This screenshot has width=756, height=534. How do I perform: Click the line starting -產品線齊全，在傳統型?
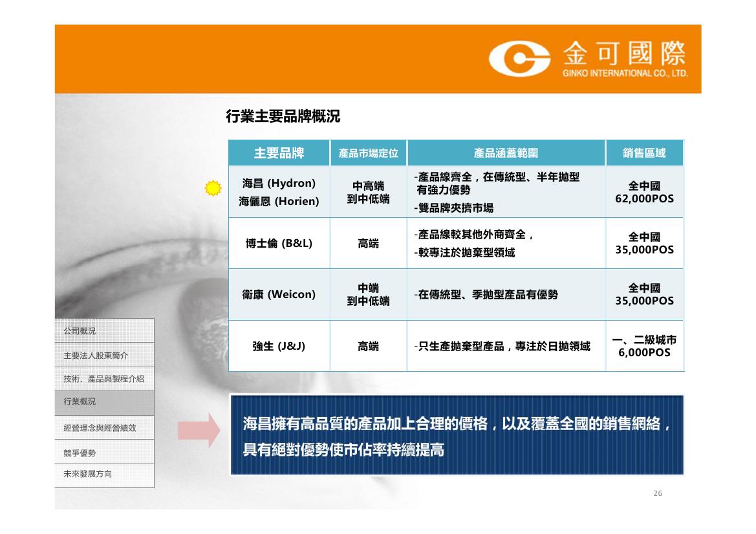tap(497, 177)
